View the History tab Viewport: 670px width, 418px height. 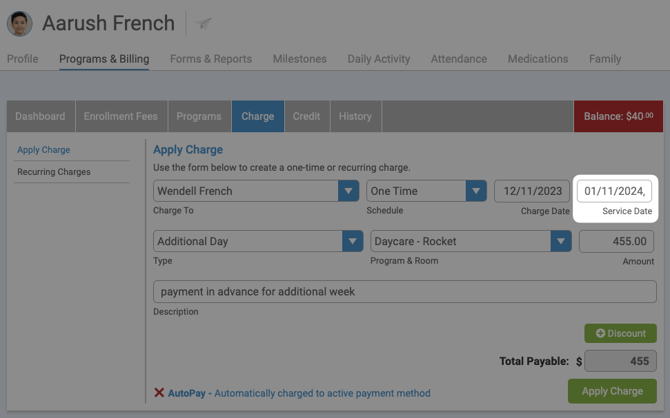356,116
